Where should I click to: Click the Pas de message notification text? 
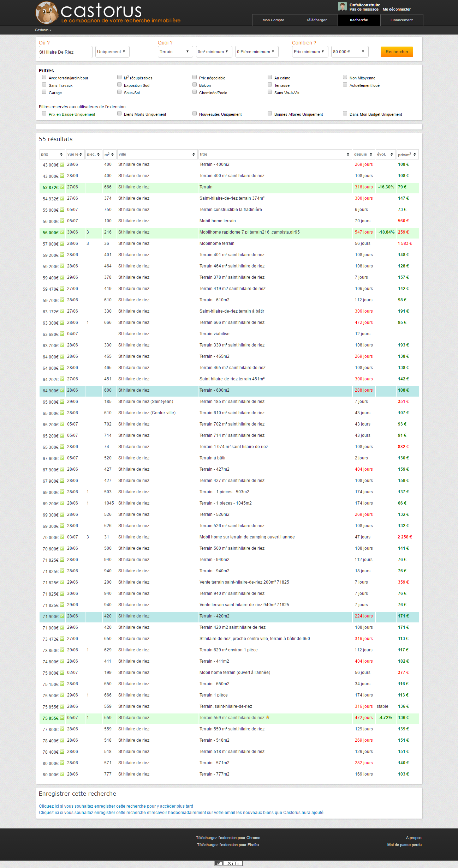pos(364,9)
